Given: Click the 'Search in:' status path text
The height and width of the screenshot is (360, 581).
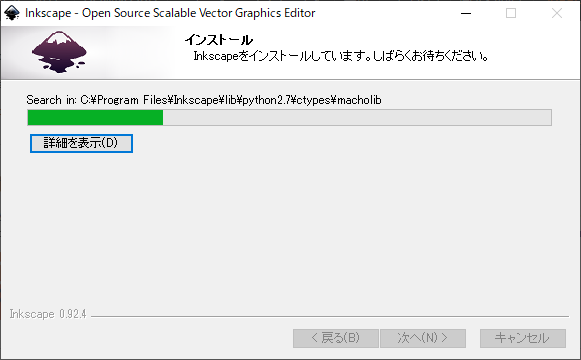Looking at the screenshot, I should coord(204,100).
